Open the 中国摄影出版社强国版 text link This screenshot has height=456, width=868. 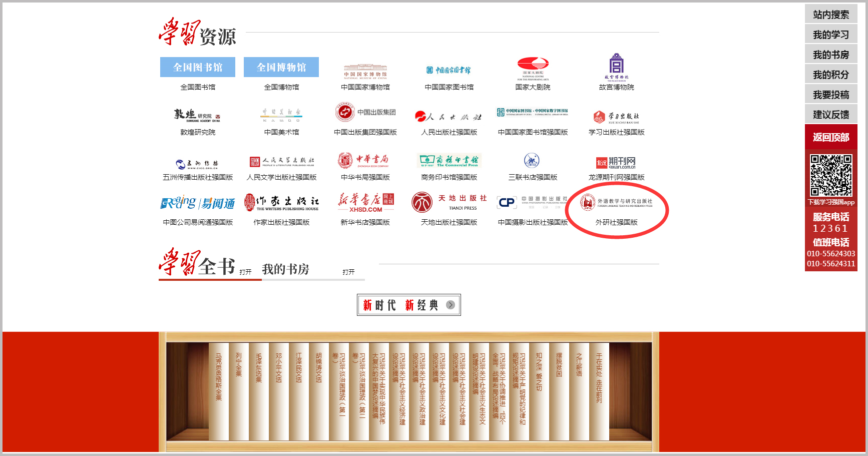pos(533,222)
